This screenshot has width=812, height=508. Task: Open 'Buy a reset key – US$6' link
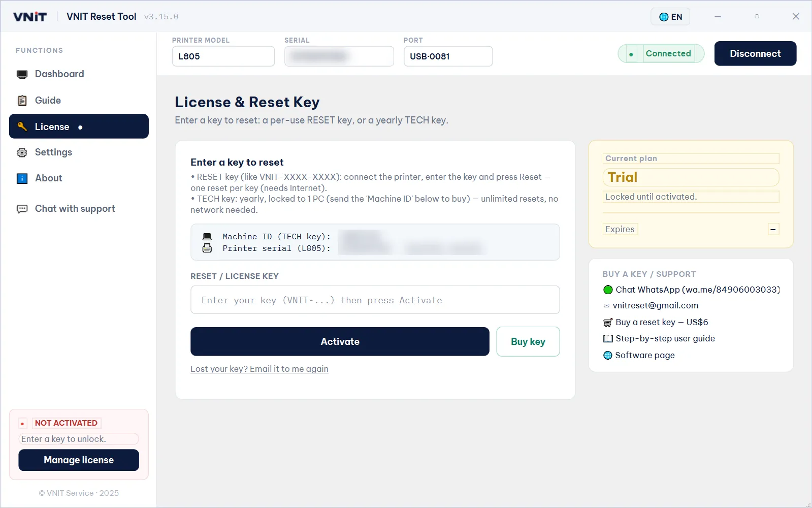pyautogui.click(x=662, y=322)
